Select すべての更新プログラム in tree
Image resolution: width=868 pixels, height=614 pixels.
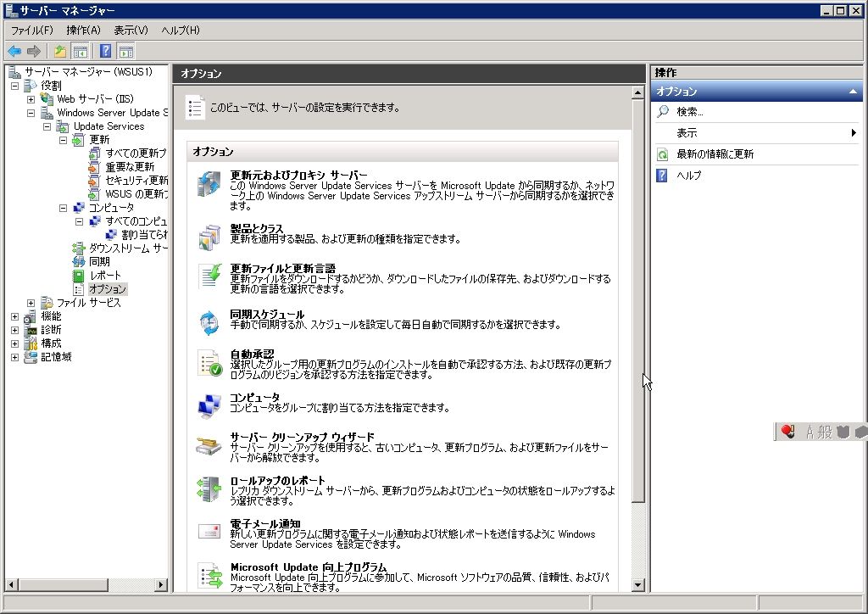click(136, 153)
